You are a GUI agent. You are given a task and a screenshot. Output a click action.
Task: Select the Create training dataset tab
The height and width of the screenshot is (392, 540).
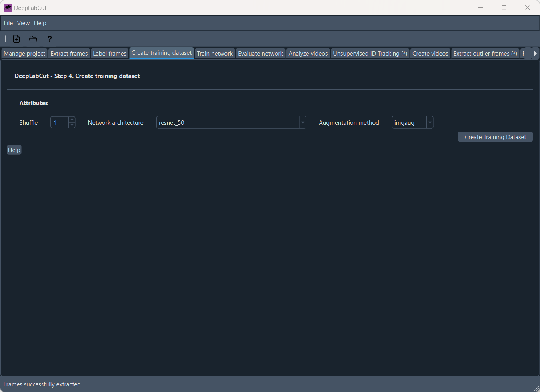coord(162,53)
